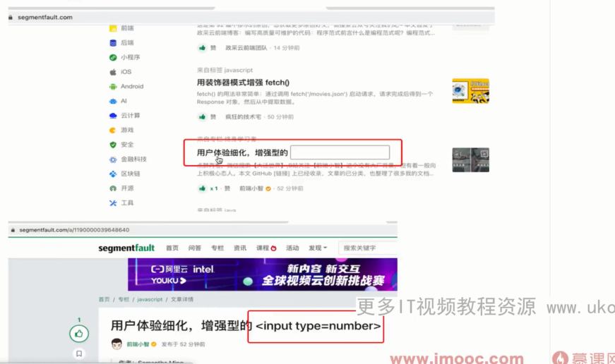Click the lock icon in upper address bar
Viewport: 615px width, 364px height.
(11, 17)
